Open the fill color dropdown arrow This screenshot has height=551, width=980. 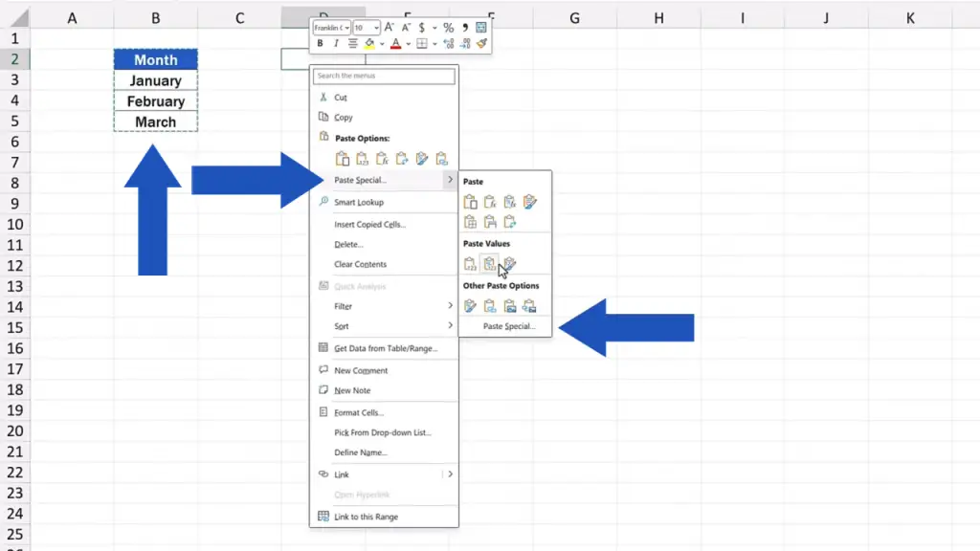381,44
